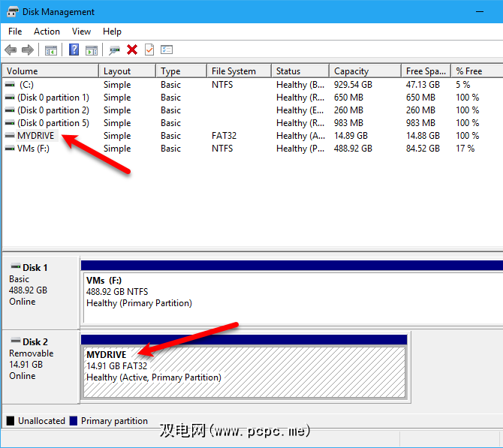Minimize the Disk Management window
503x448 pixels.
480,12
